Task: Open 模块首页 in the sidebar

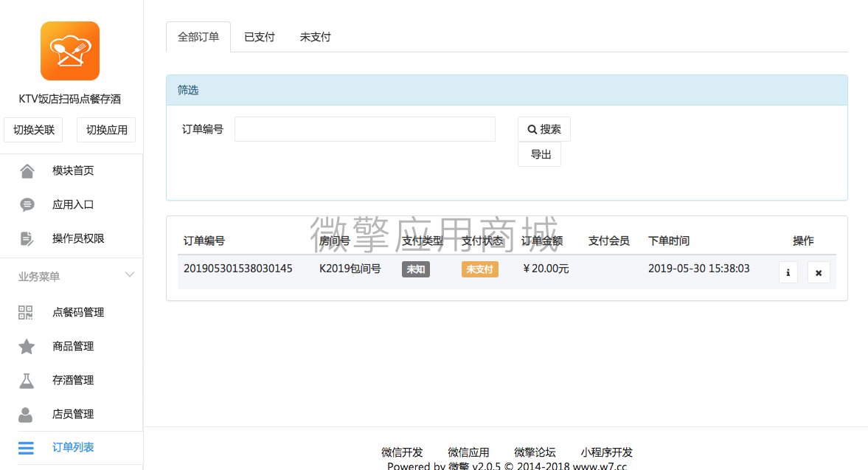Action: point(72,171)
